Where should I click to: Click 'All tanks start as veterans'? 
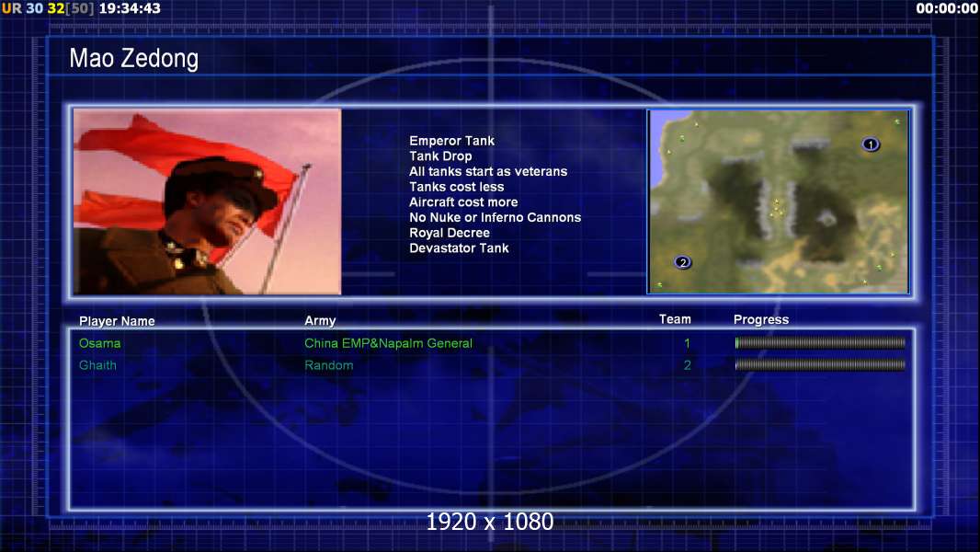click(488, 171)
